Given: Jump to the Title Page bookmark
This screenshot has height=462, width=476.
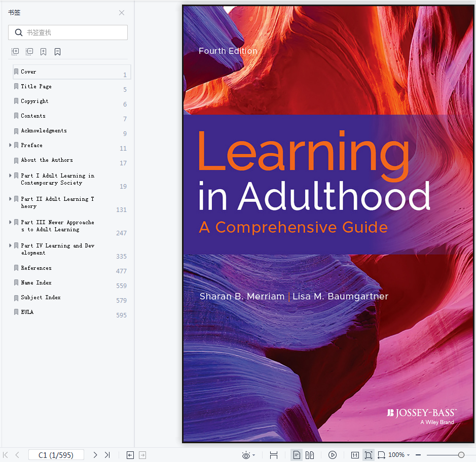Looking at the screenshot, I should [36, 87].
